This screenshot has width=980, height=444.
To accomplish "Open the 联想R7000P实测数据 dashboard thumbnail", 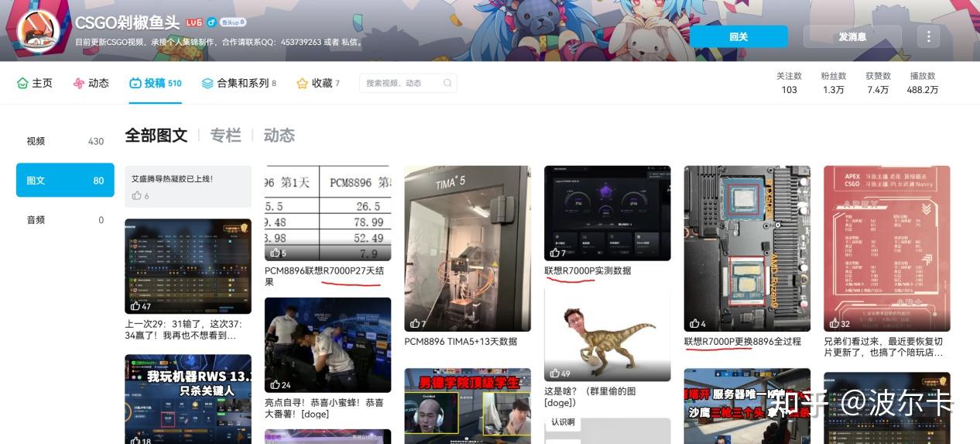I will click(x=608, y=213).
